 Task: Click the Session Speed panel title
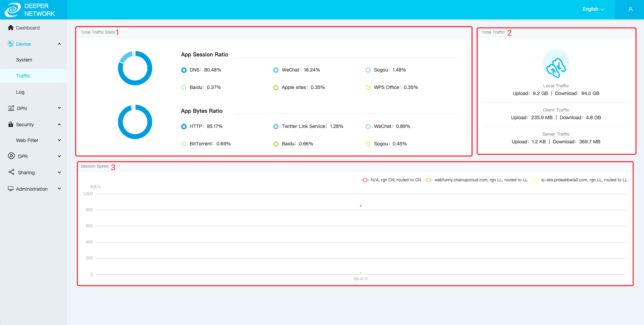95,166
